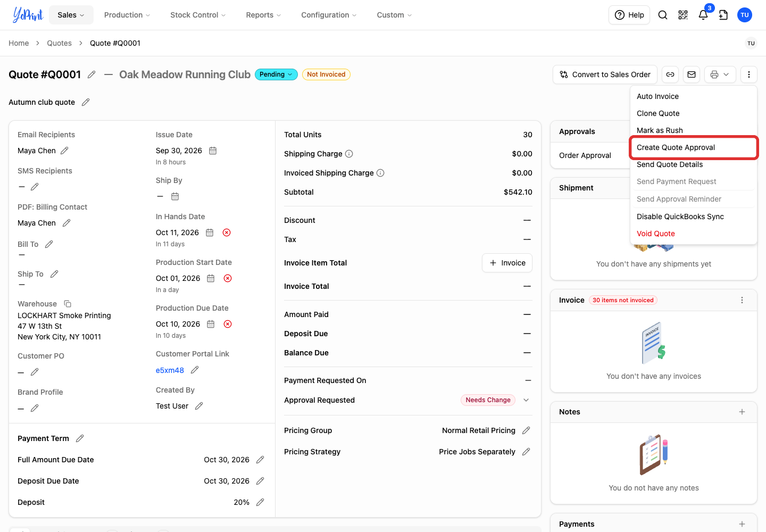Edit the Customer Portal Link

195,370
